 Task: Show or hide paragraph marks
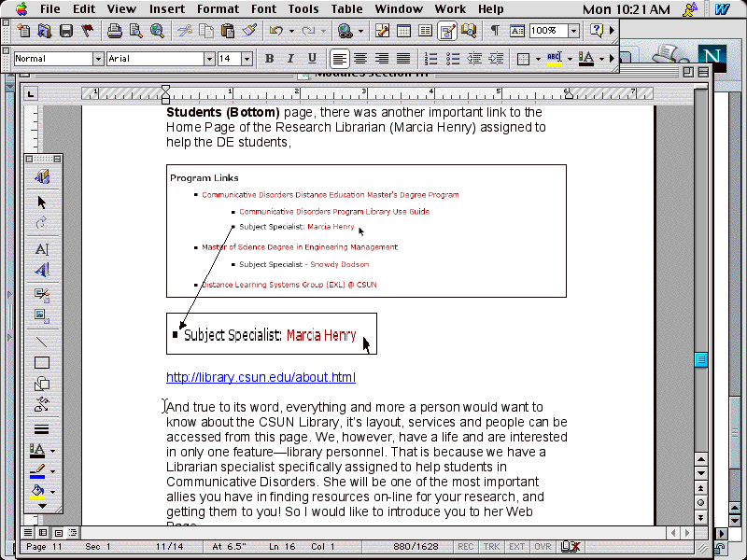(496, 31)
